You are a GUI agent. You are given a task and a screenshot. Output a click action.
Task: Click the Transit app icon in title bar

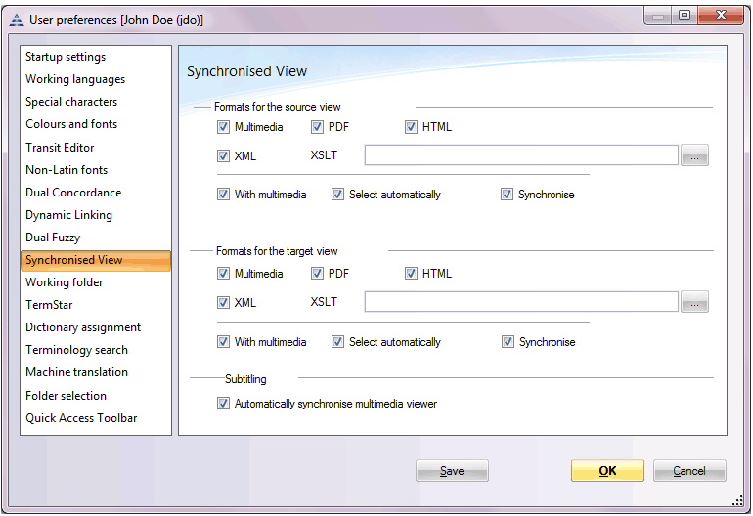pos(16,20)
